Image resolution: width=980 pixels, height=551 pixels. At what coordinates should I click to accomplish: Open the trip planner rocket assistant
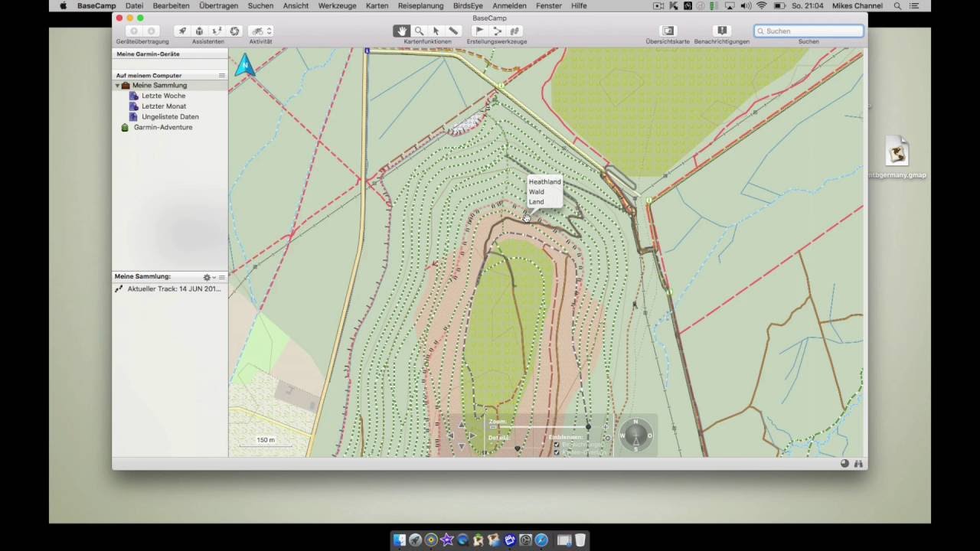click(182, 31)
